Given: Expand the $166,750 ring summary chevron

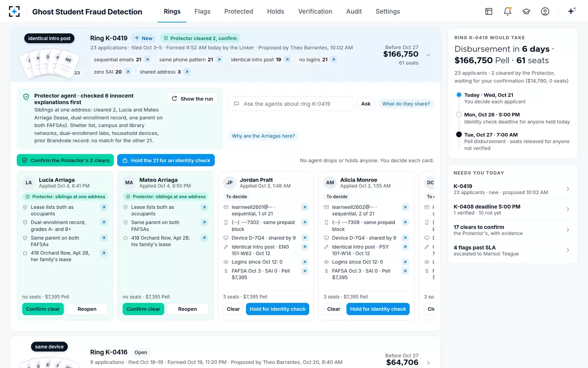Looking at the screenshot, I should (x=428, y=55).
